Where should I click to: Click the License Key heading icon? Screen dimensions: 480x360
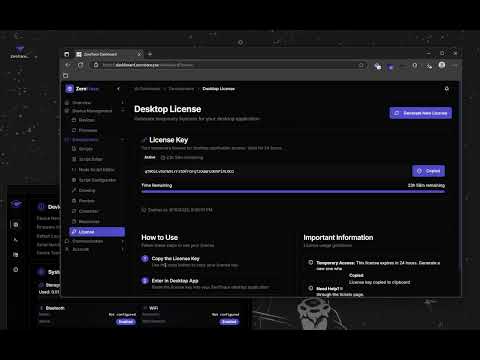[144, 140]
